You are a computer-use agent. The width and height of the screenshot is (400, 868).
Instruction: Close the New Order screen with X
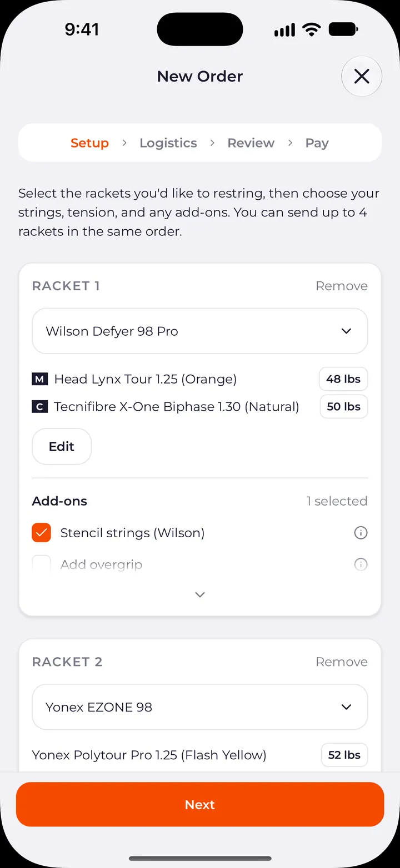click(362, 77)
